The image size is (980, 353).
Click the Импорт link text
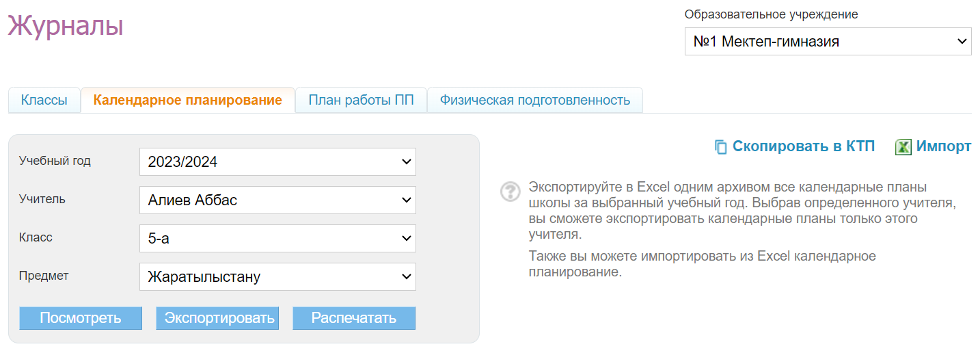click(943, 146)
